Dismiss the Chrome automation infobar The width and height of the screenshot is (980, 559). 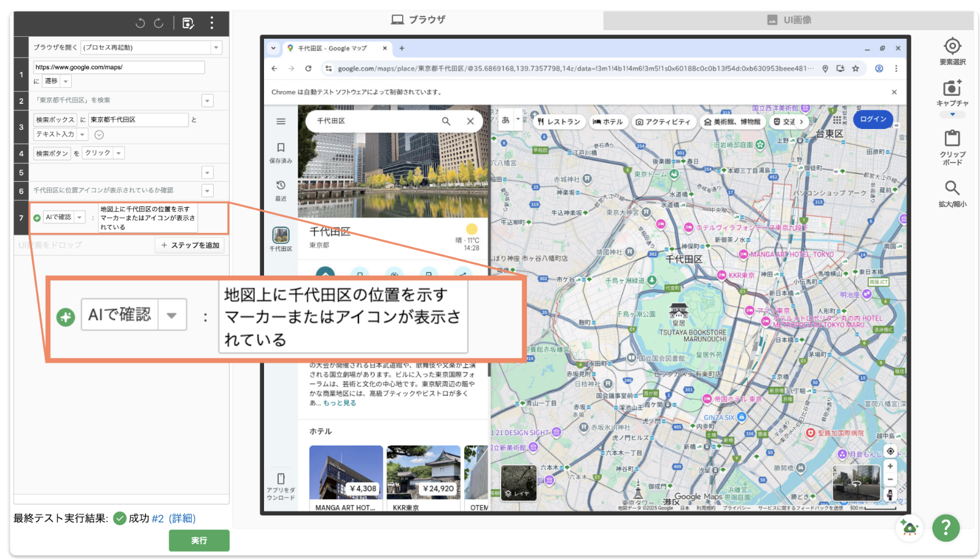coord(894,92)
